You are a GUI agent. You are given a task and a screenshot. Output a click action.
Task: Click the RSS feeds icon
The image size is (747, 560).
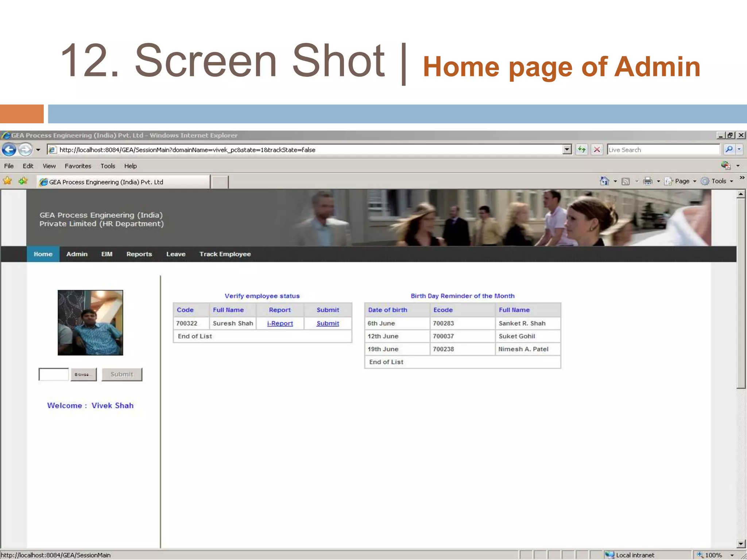click(x=626, y=181)
